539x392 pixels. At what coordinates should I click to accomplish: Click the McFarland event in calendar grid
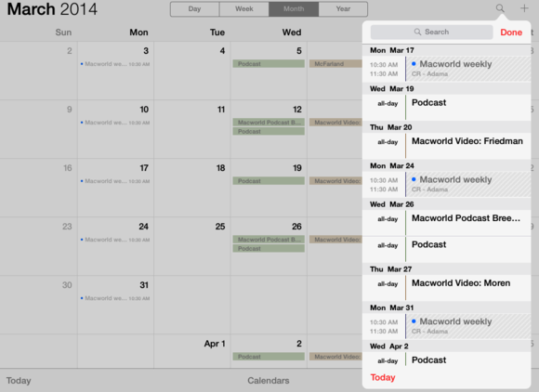pyautogui.click(x=335, y=63)
